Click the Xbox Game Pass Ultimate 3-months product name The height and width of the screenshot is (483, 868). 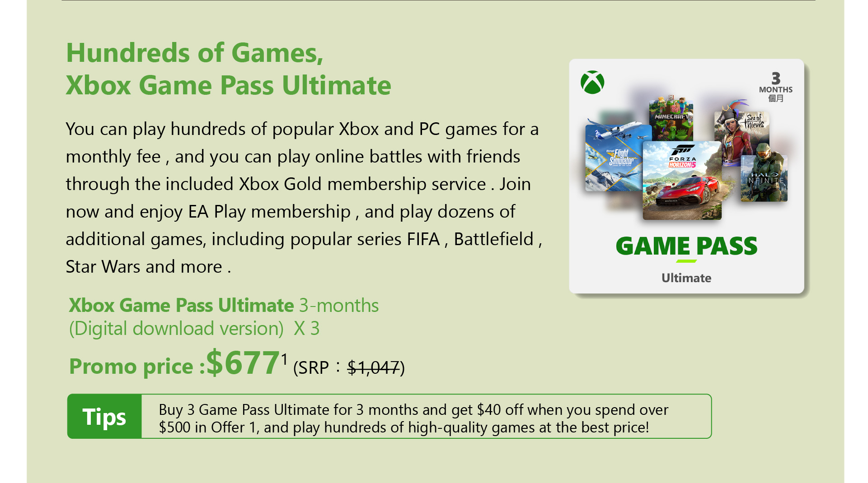pos(224,306)
